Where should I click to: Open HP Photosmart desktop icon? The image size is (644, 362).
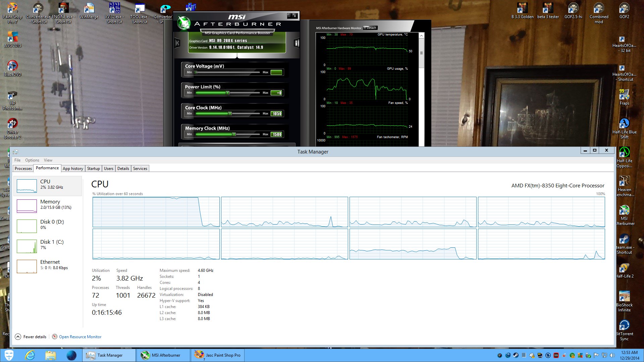pyautogui.click(x=12, y=100)
